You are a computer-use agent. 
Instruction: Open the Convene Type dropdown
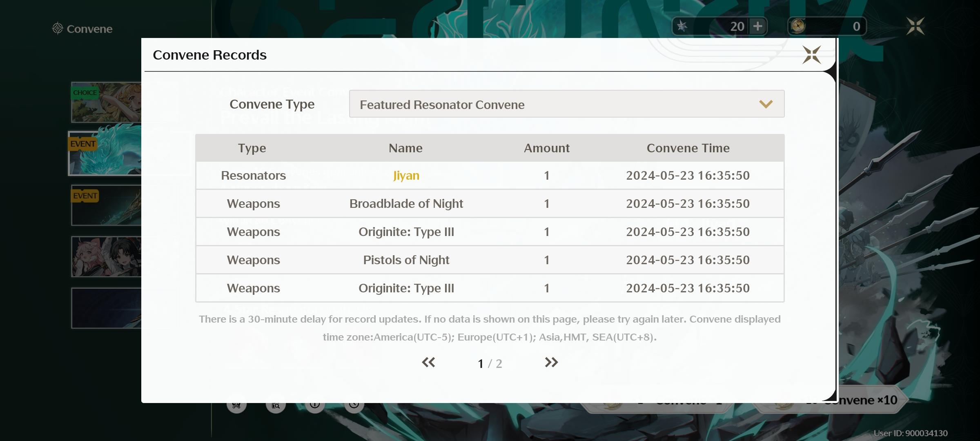click(566, 104)
